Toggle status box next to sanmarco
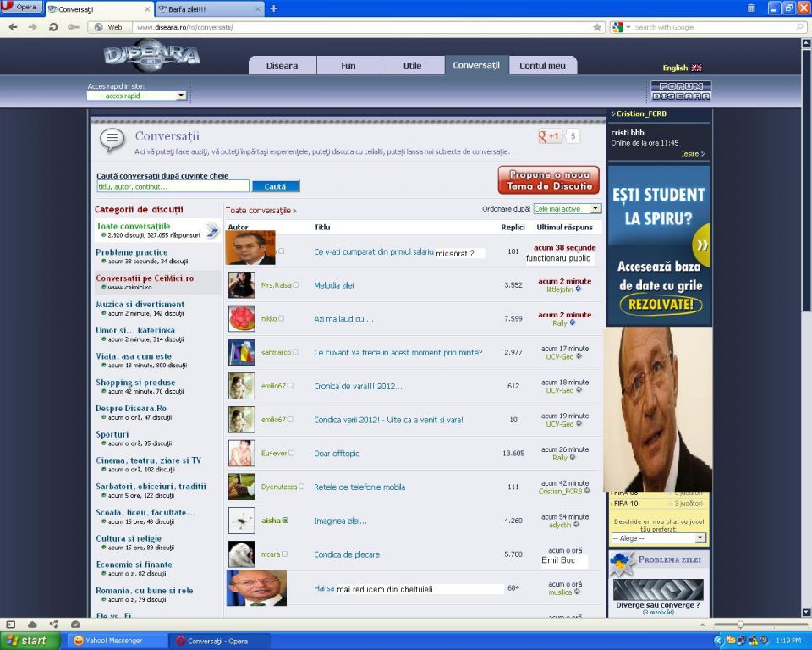 coord(295,352)
